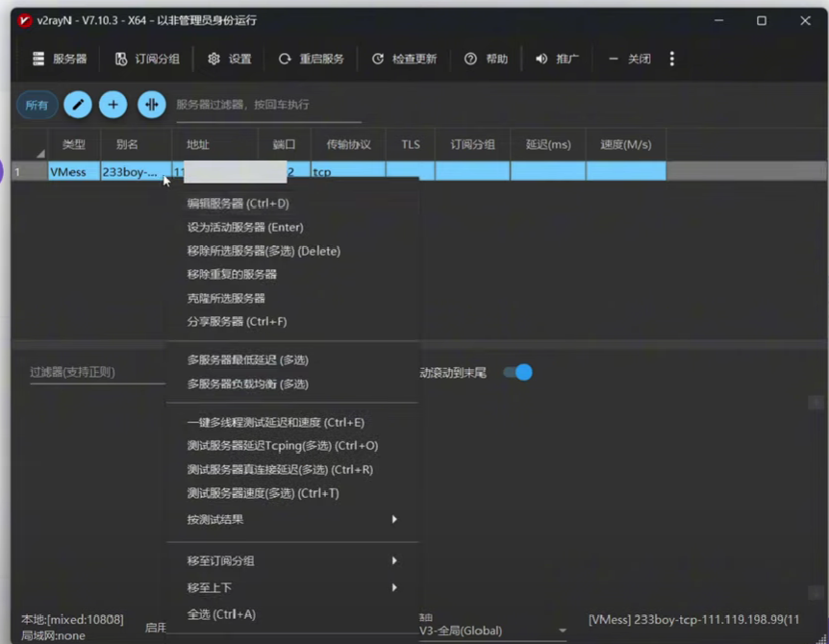
Task: Open the three-dot overflow menu
Action: pos(671,60)
